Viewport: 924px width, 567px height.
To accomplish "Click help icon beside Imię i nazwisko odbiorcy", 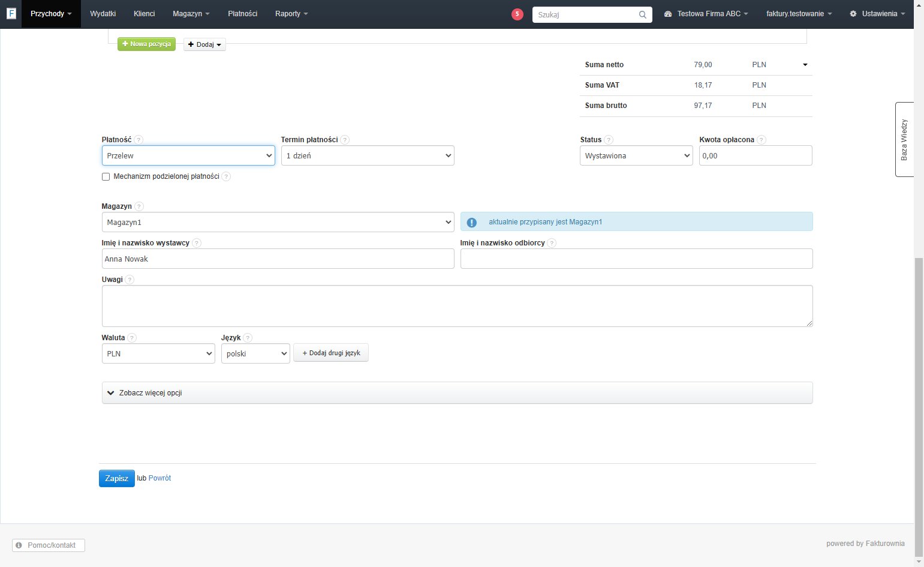I will [552, 243].
